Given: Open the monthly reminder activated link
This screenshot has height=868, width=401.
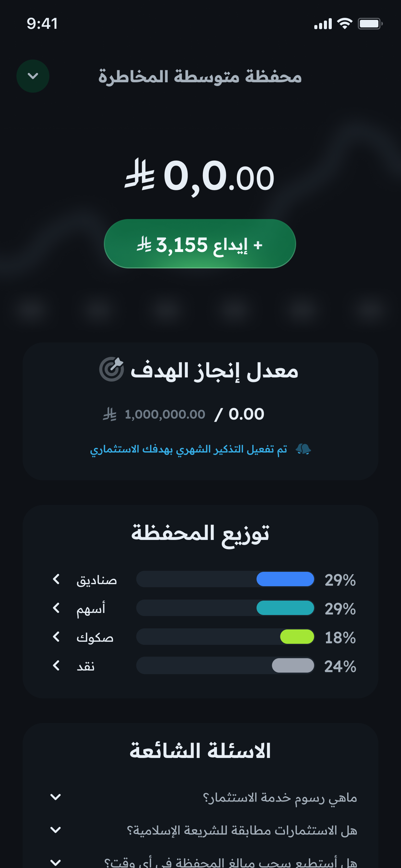Looking at the screenshot, I should [x=189, y=449].
